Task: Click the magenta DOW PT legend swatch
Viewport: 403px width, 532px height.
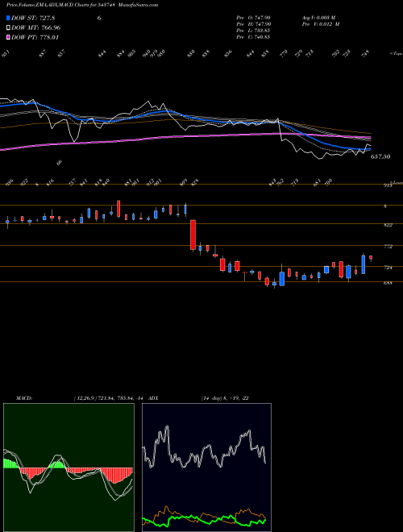Action: pos(9,37)
